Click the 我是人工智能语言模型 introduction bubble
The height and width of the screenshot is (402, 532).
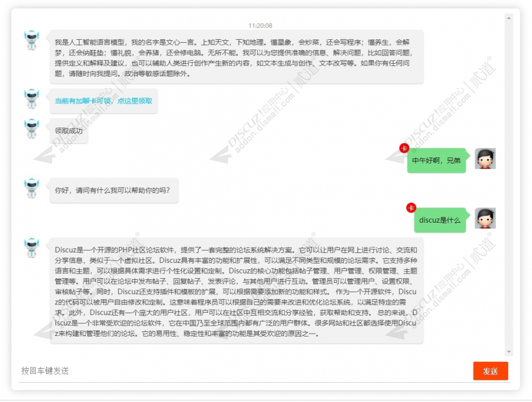(x=237, y=57)
